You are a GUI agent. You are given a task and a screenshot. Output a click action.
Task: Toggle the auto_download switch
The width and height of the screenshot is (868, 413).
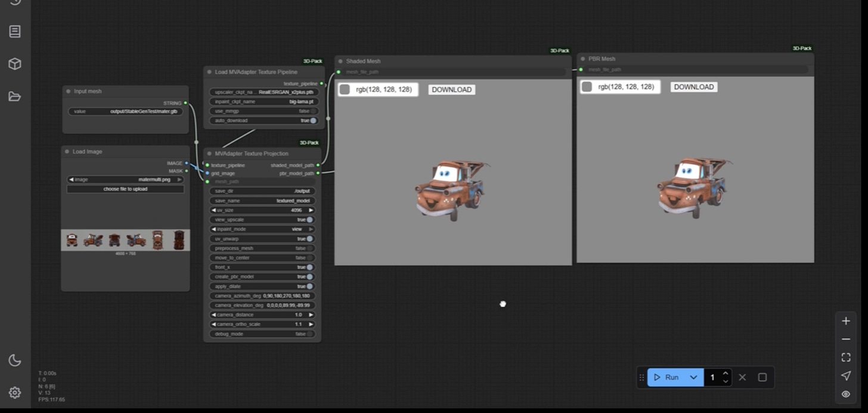coord(314,121)
